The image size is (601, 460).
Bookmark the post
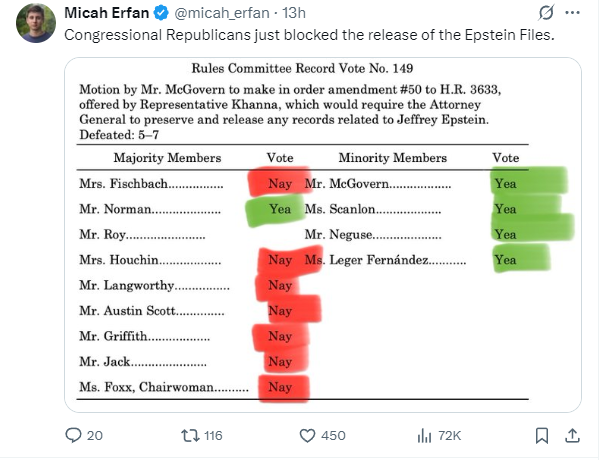pos(542,436)
